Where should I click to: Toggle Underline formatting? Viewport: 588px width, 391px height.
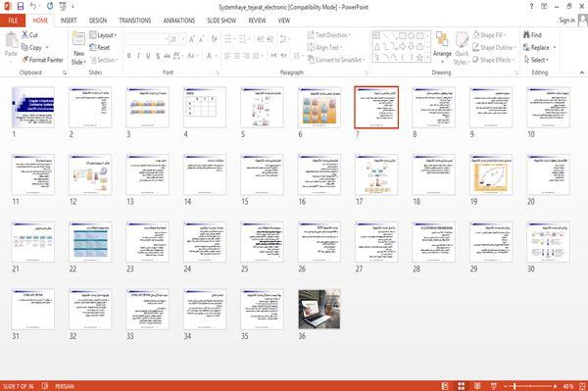point(148,56)
